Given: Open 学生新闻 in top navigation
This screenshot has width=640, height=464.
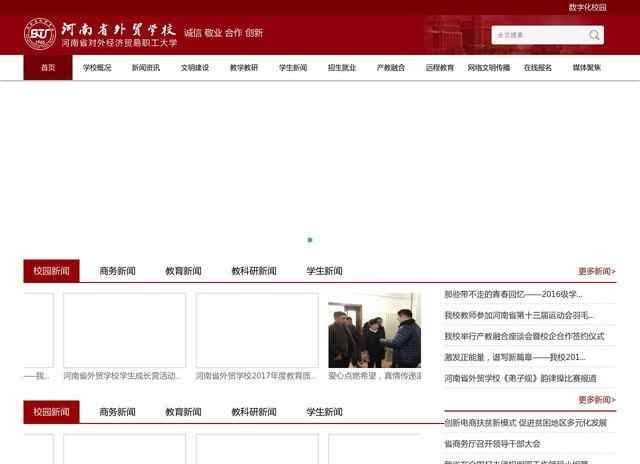Looking at the screenshot, I should (x=293, y=68).
